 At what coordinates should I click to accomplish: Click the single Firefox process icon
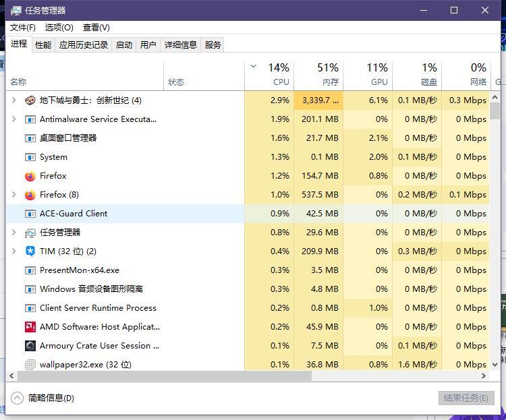coord(30,176)
